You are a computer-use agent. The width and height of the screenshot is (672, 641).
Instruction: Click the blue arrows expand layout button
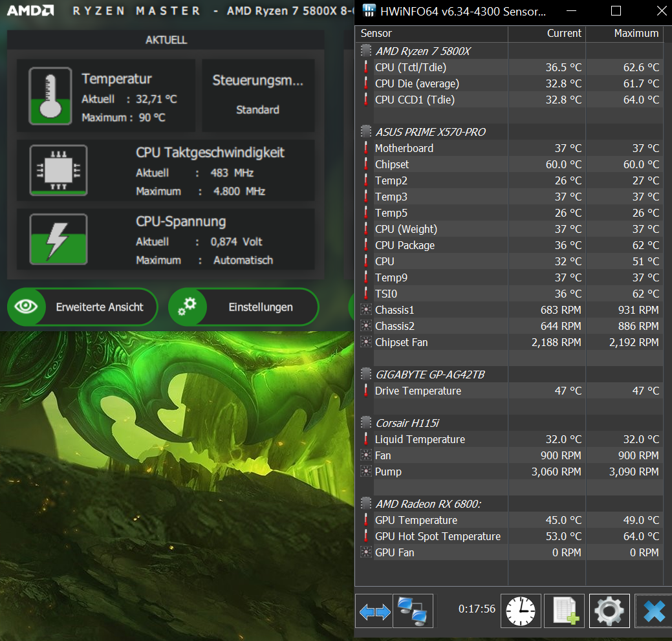[x=374, y=611]
